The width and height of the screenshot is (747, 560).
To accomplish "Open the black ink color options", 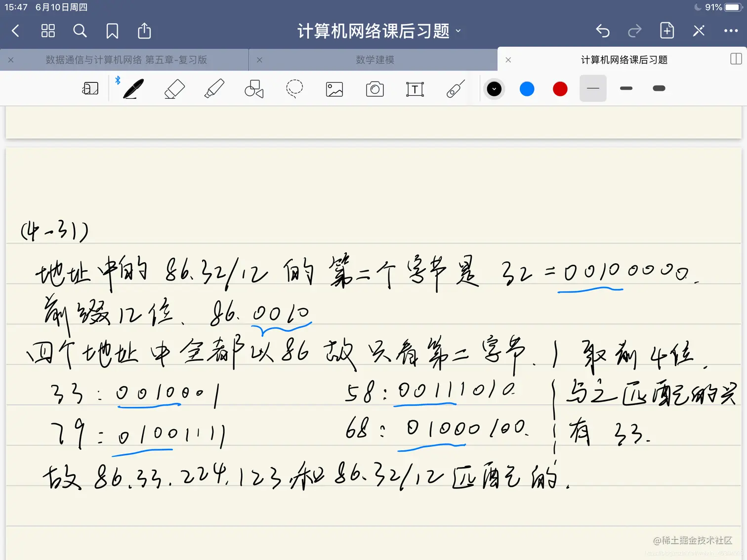I will (x=494, y=89).
